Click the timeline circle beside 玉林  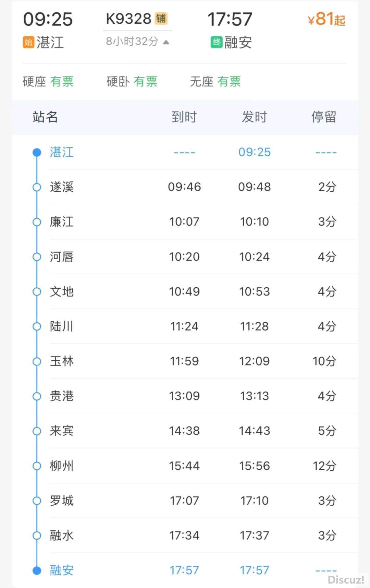[37, 361]
